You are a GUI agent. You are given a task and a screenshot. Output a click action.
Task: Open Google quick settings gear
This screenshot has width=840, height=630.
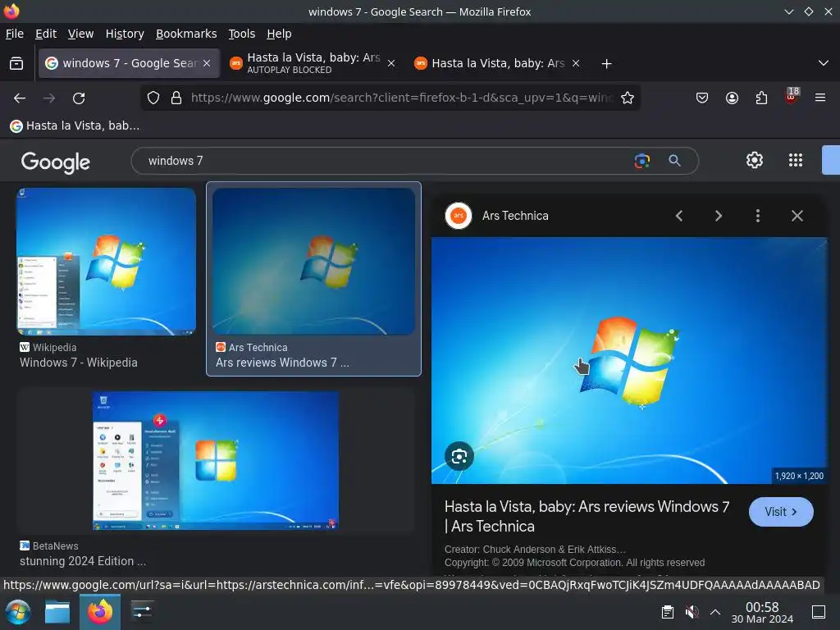[755, 160]
